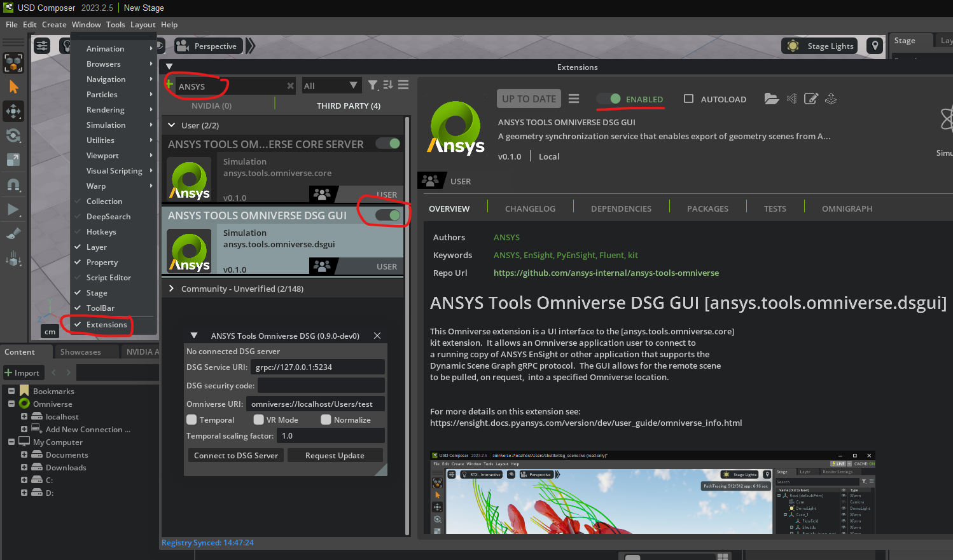Click community icon on DSG GUI card
The height and width of the screenshot is (560, 953).
[x=323, y=266]
